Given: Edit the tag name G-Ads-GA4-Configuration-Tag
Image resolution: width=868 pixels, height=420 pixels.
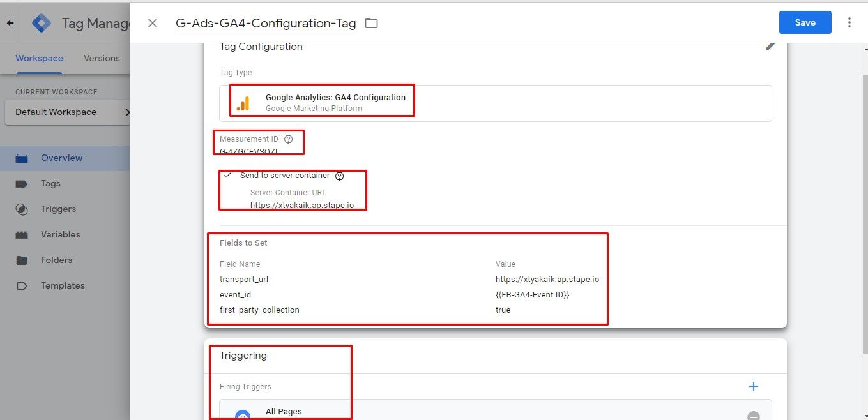Looking at the screenshot, I should pyautogui.click(x=266, y=24).
